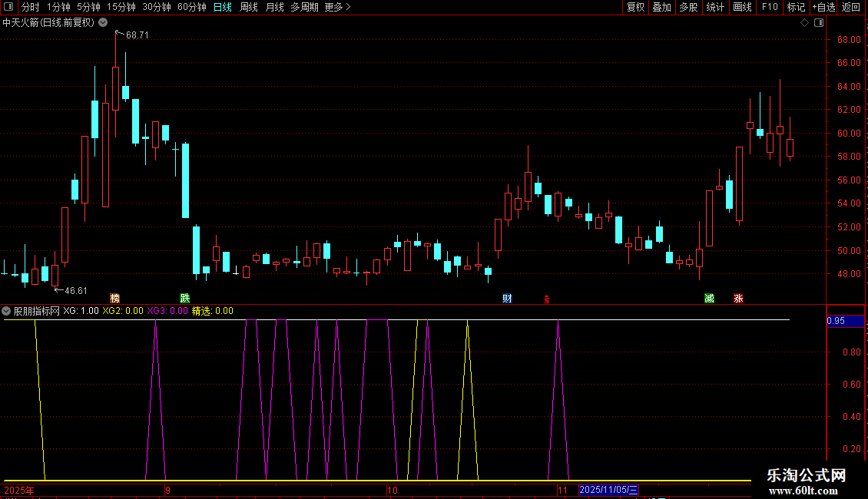Viewport: 868px width, 499px height.
Task: Select the 5分钟 period tab
Action: [88, 7]
